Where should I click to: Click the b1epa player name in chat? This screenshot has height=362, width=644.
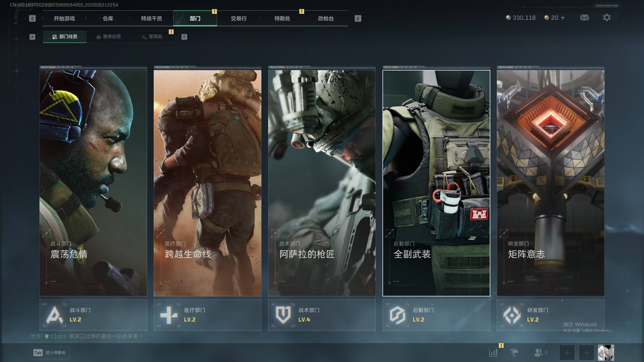point(58,336)
